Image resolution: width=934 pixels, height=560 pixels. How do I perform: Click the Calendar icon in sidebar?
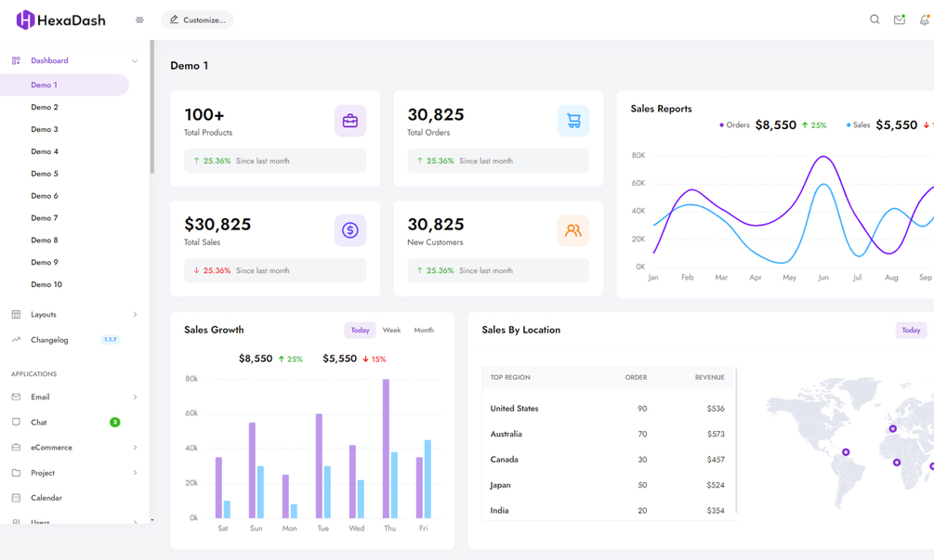(x=16, y=498)
